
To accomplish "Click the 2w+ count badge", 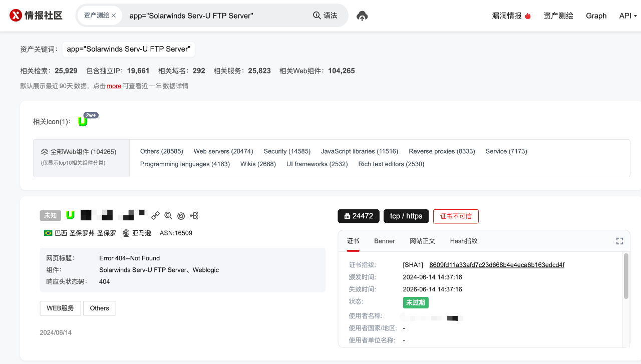I will (91, 115).
